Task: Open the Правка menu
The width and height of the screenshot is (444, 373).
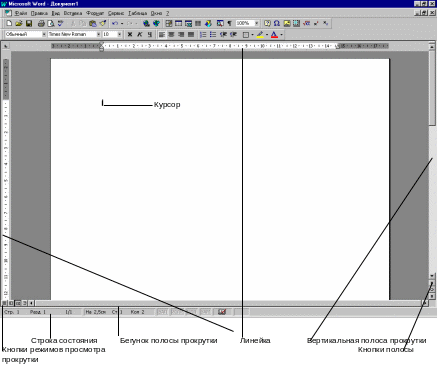Action: pos(39,13)
